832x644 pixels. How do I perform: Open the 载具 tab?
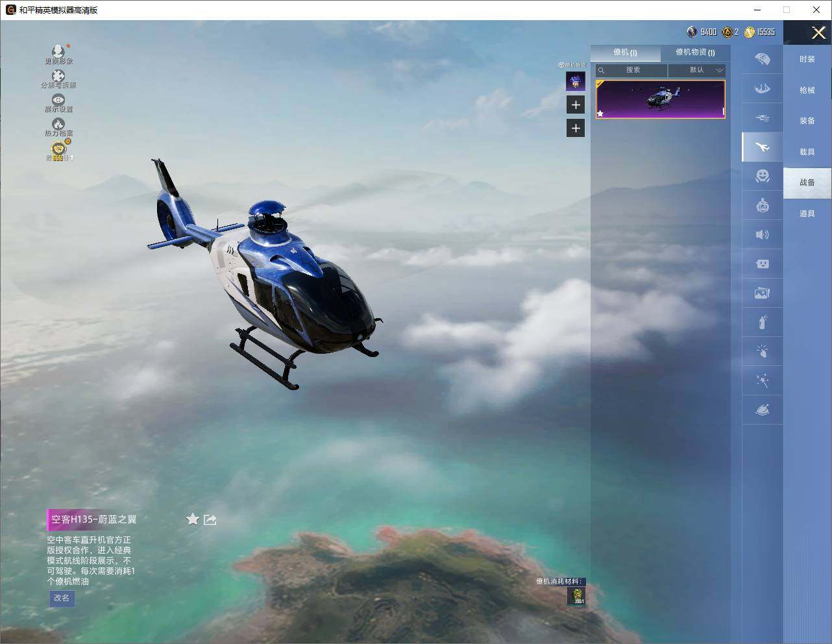pyautogui.click(x=807, y=152)
